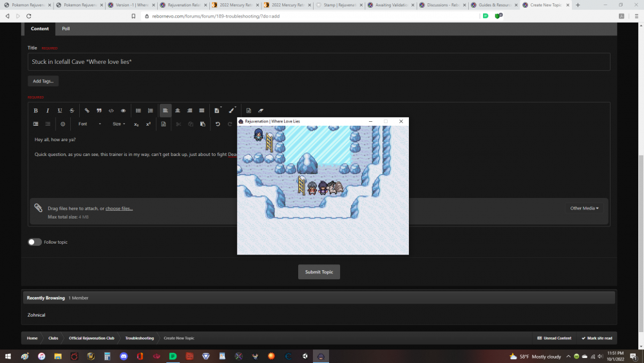This screenshot has width=644, height=363.
Task: Open the Size dropdown
Action: click(x=118, y=124)
